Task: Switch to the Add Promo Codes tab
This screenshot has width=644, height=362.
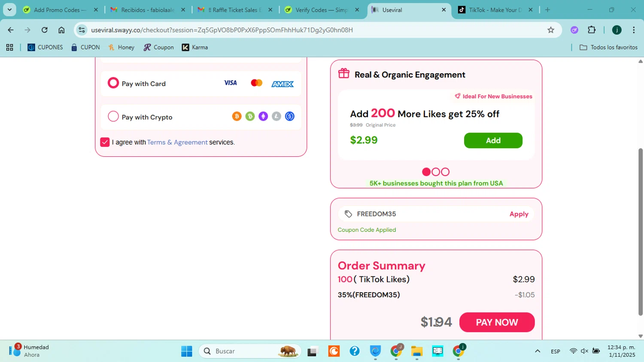Action: tap(60, 9)
